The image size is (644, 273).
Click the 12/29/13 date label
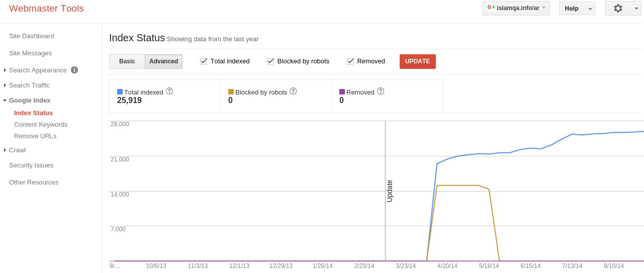pos(281,266)
